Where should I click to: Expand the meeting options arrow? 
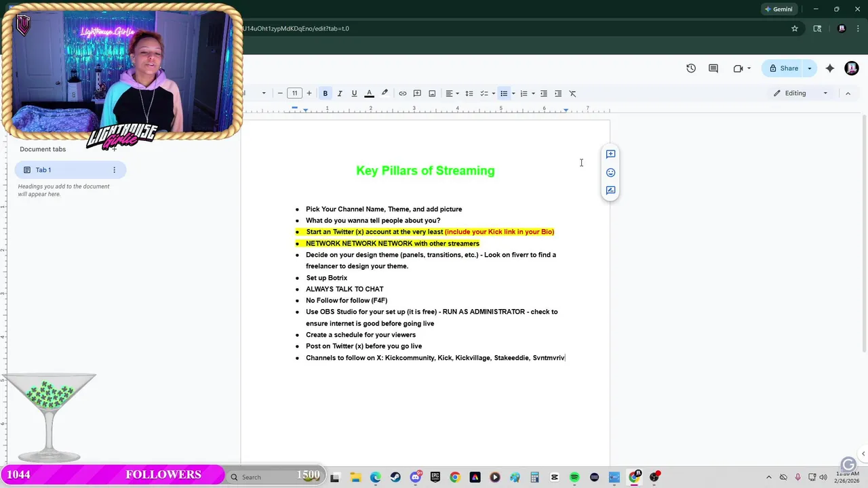[749, 68]
